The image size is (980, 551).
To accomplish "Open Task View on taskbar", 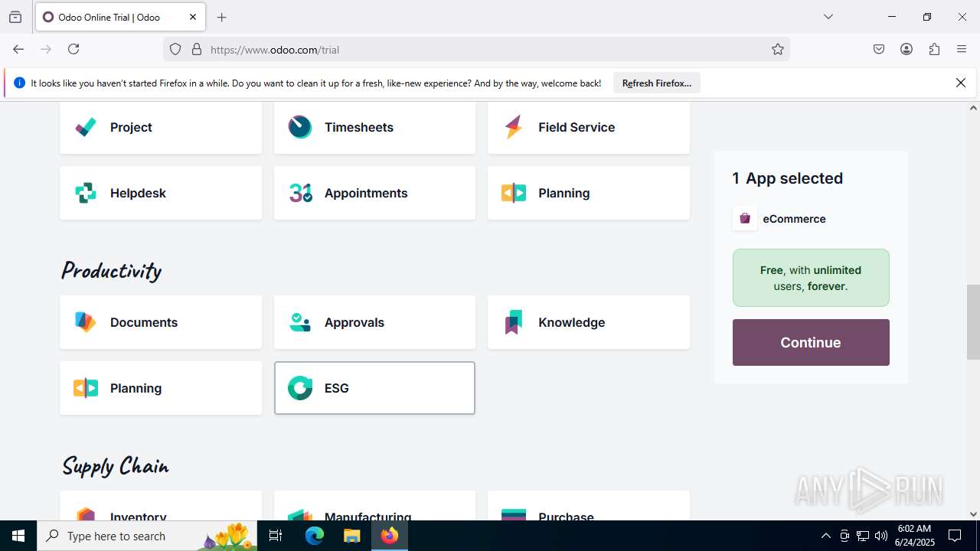I will (276, 536).
